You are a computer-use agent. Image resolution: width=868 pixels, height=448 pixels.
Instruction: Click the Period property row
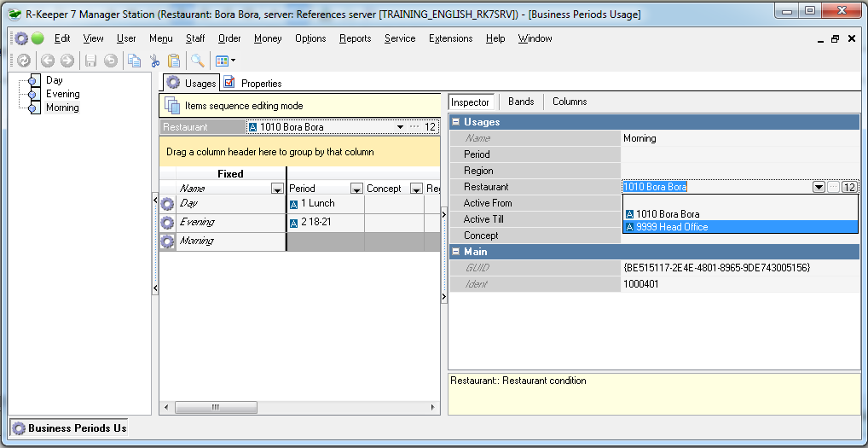tap(654, 154)
